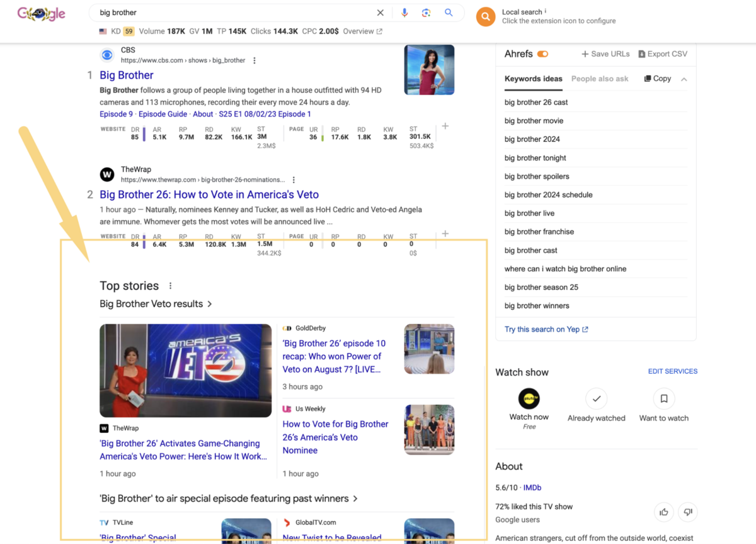
Task: Select keyword big brother cast
Action: pos(531,250)
